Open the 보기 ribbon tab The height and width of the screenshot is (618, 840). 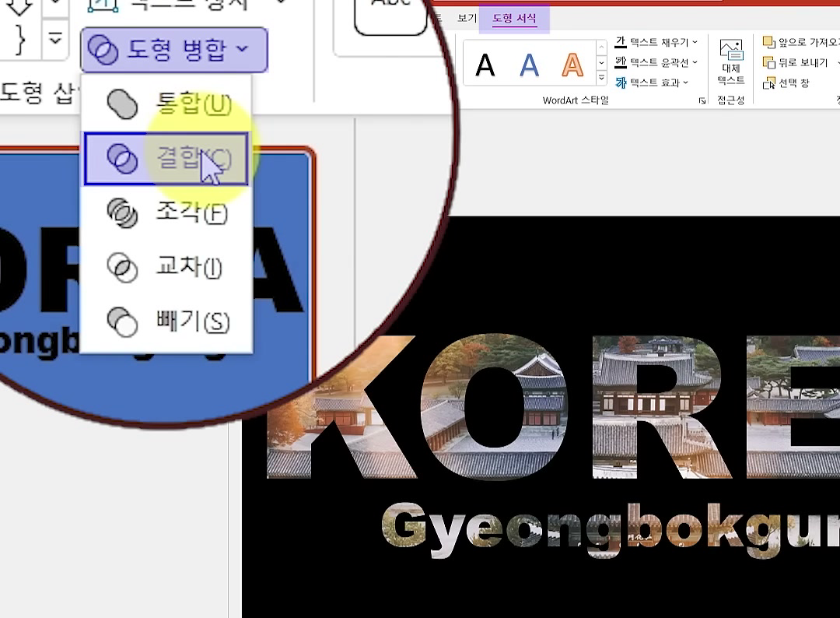tap(467, 18)
